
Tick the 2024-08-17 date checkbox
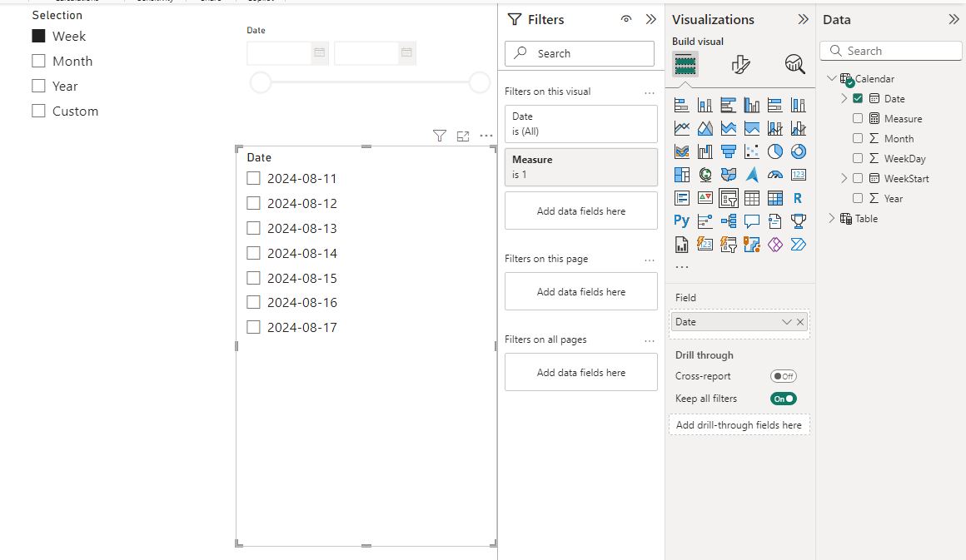[x=253, y=327]
